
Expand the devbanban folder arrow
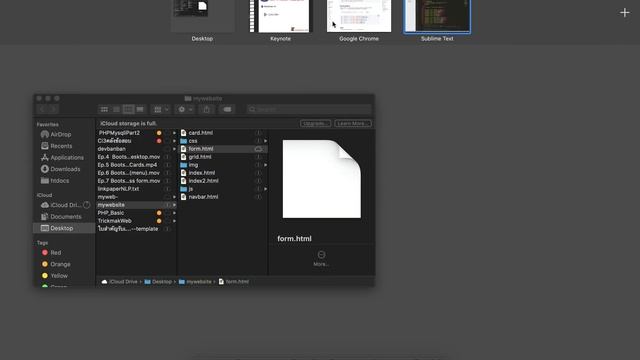coord(174,149)
